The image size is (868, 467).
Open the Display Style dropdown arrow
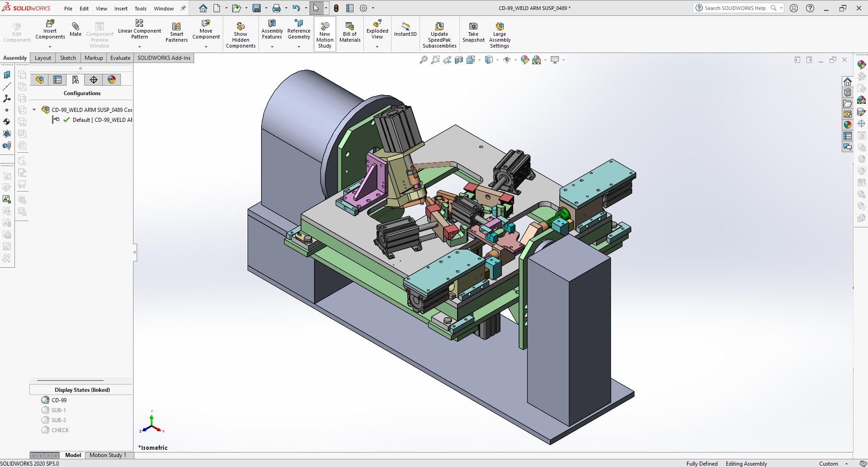[497, 60]
